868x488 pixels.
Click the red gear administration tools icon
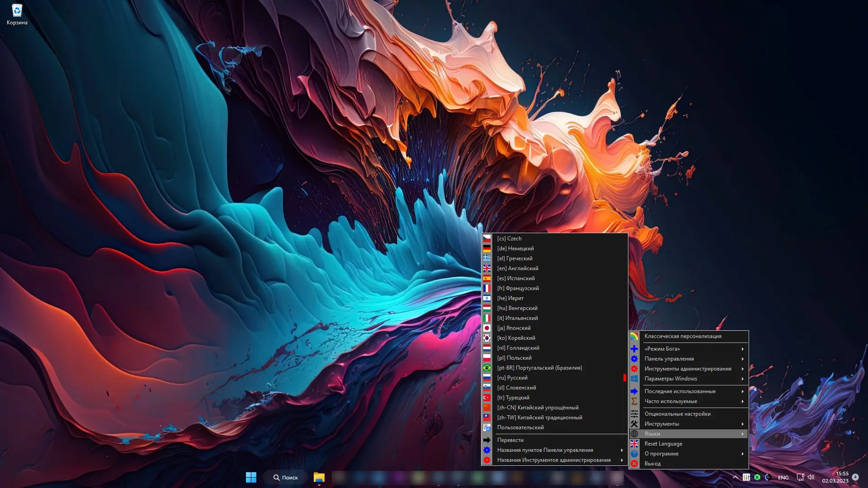[x=634, y=369]
